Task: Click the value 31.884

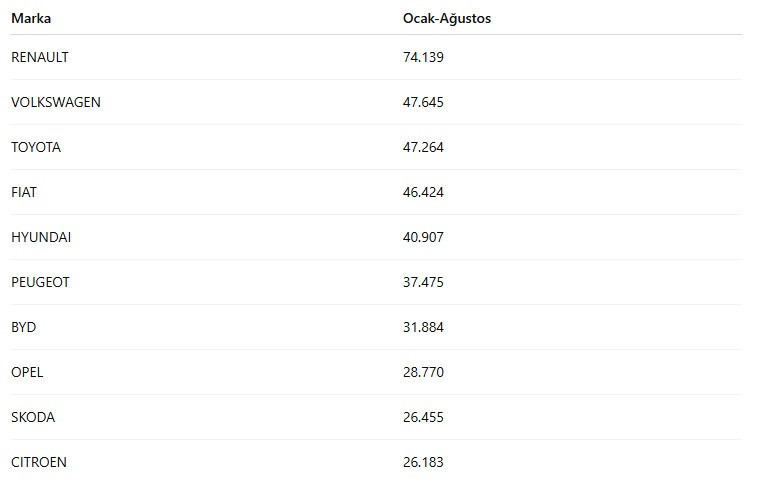Action: pos(423,327)
